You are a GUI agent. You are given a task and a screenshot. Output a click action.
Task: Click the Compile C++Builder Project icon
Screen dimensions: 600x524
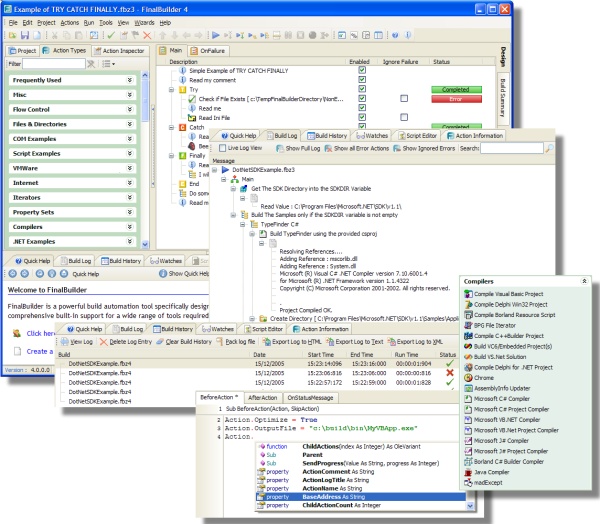(468, 336)
